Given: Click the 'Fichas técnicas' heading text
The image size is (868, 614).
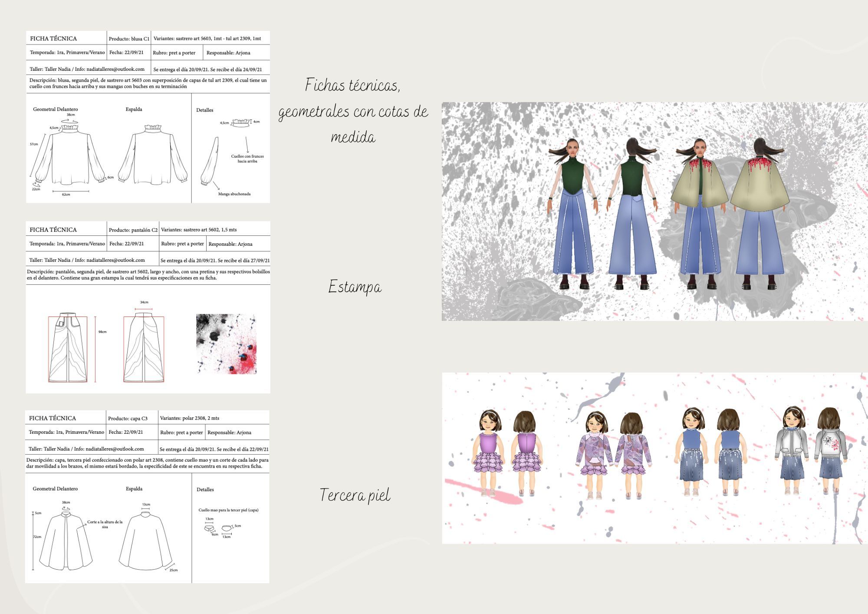Looking at the screenshot, I should point(352,85).
